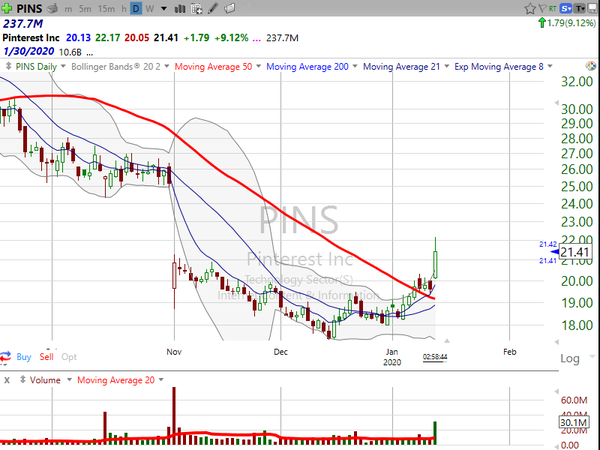The height and width of the screenshot is (450, 600).
Task: Click the Opt button
Action: [x=69, y=357]
